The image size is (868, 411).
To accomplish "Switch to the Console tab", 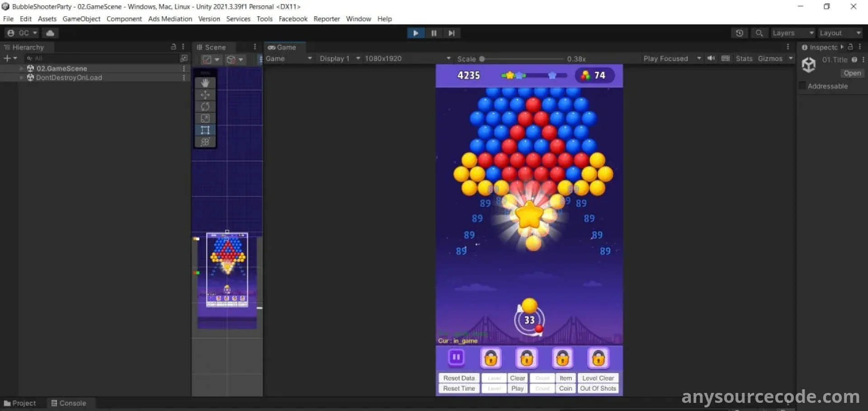I will 68,403.
